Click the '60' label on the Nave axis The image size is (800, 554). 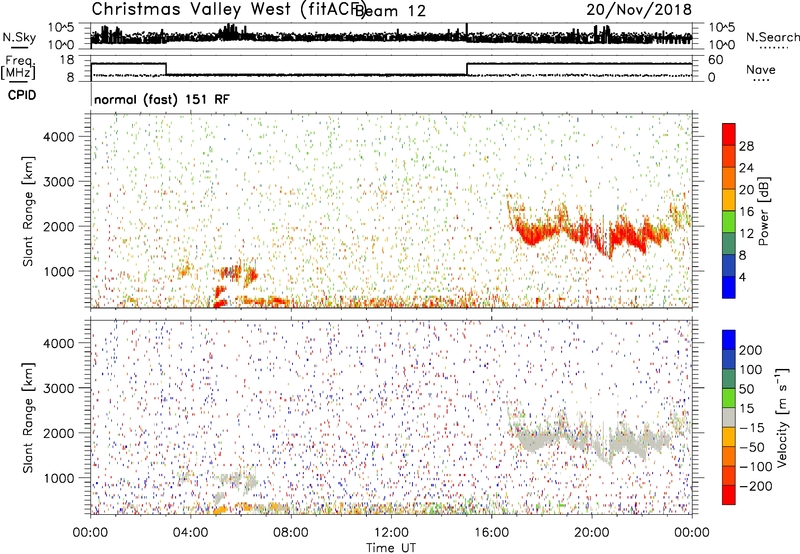click(716, 60)
